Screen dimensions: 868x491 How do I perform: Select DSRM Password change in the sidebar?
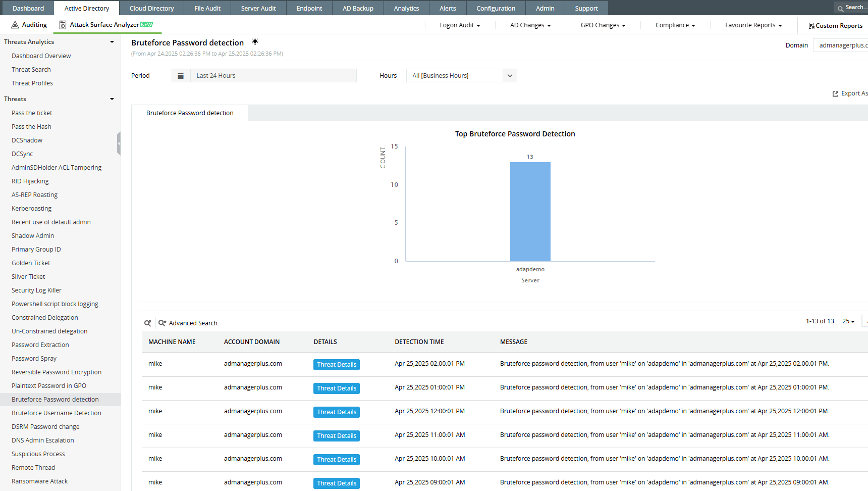point(45,426)
